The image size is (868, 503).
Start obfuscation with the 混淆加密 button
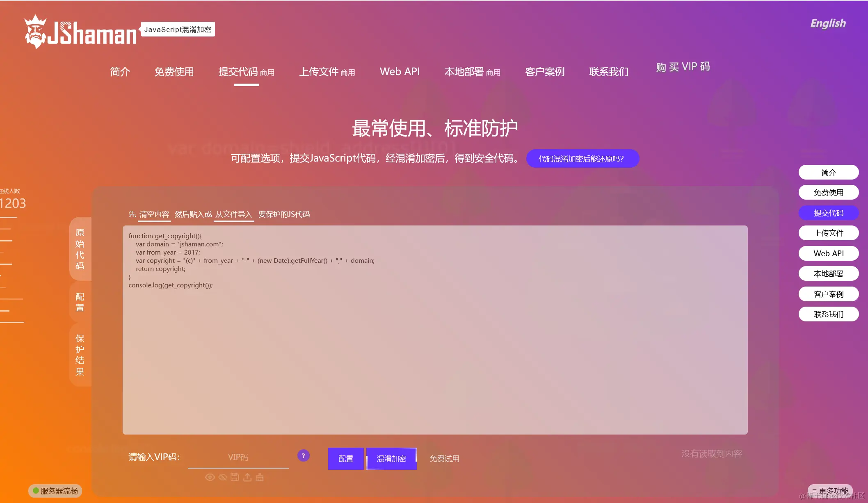coord(391,459)
